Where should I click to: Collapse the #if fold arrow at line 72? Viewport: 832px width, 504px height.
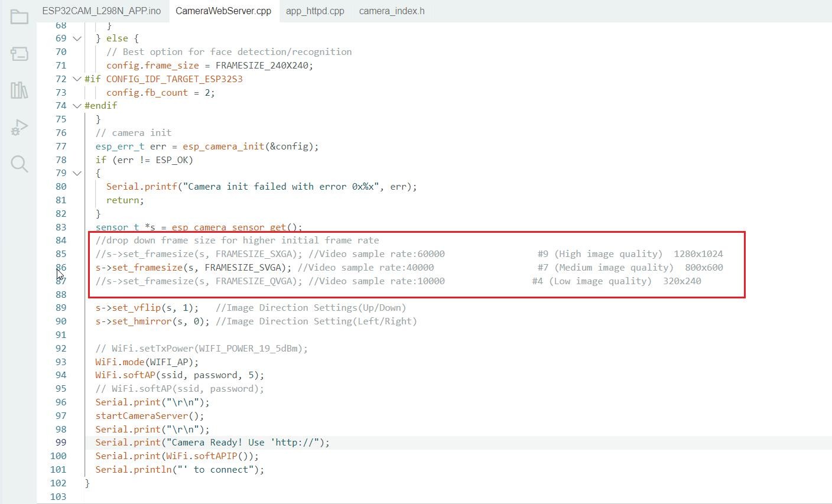pos(77,79)
